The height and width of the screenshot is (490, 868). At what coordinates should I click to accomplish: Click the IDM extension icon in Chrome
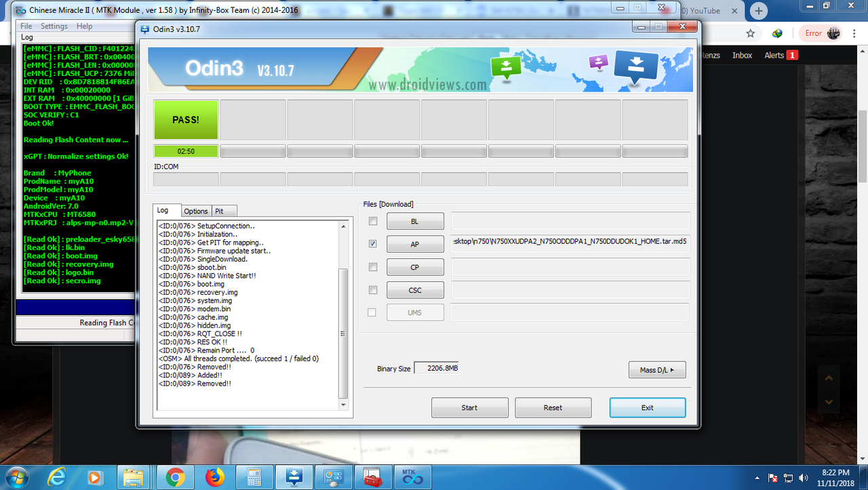pyautogui.click(x=778, y=33)
